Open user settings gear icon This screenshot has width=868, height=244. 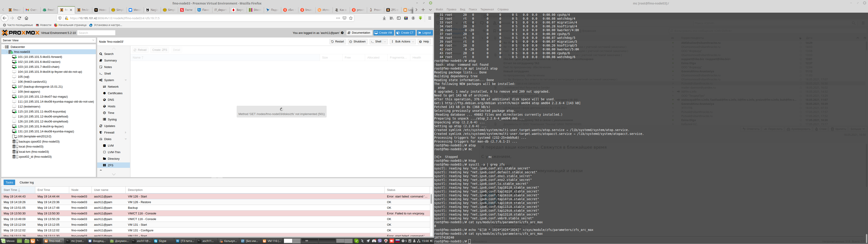342,33
